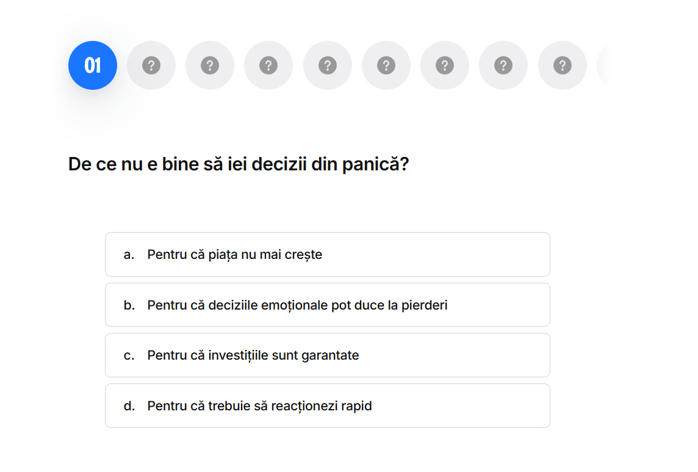Image resolution: width=698 pixels, height=472 pixels.
Task: Select the eighth question mark step circle
Action: (x=562, y=66)
